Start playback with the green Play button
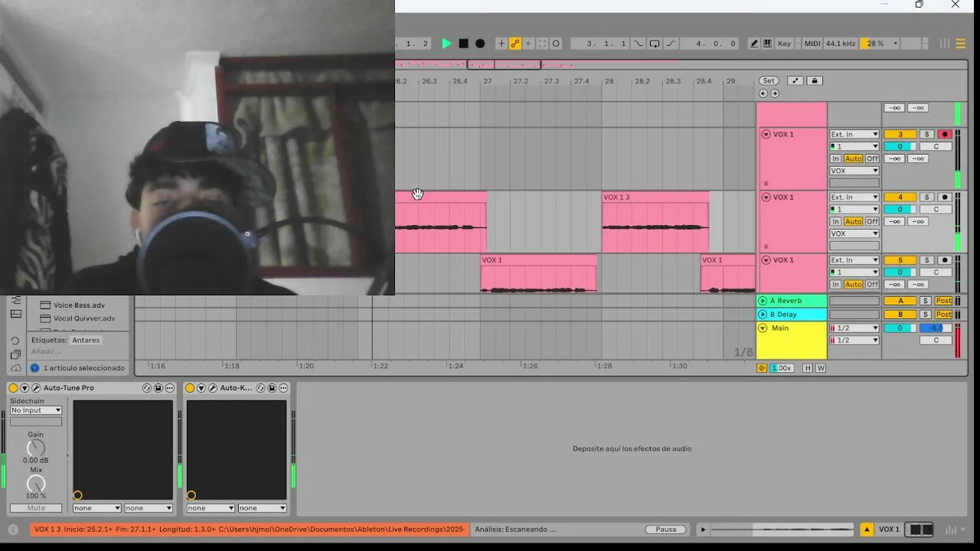Screen dimensions: 980x551 pos(447,44)
